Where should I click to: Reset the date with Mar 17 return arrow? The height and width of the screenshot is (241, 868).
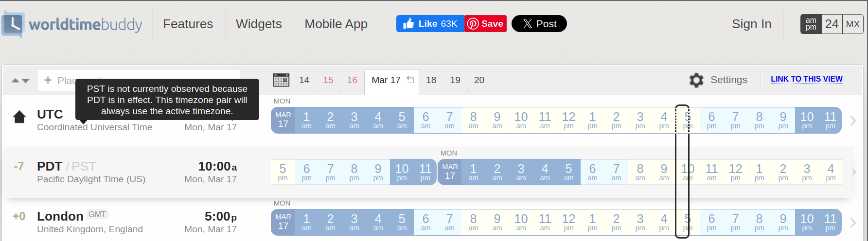(x=410, y=80)
